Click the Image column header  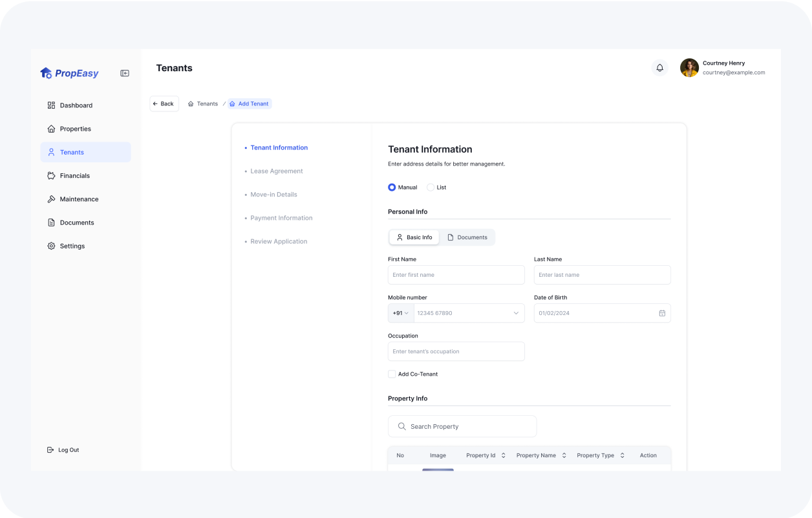click(x=438, y=455)
